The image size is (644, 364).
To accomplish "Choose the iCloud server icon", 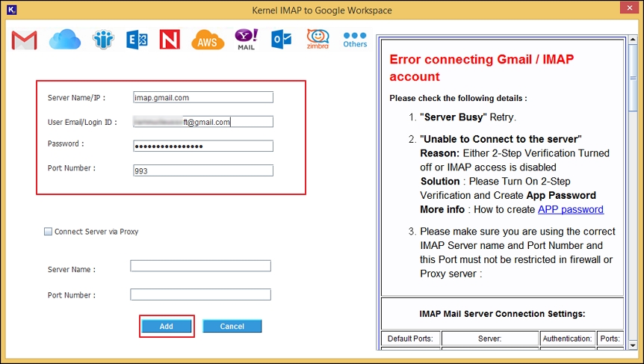I will pos(64,40).
